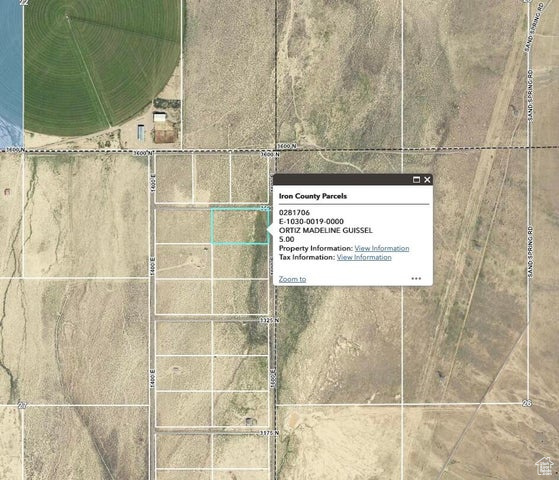Select the highlighted cyan parcel on map
The height and width of the screenshot is (480, 559).
pyautogui.click(x=240, y=226)
